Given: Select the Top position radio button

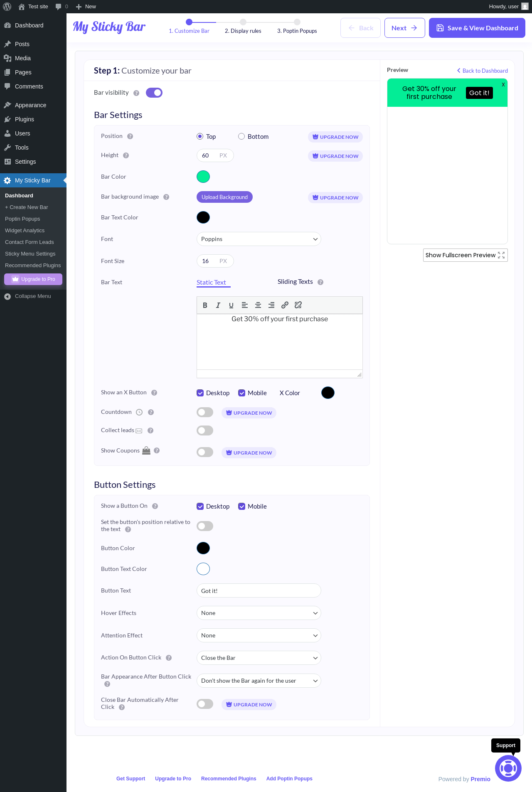Looking at the screenshot, I should pyautogui.click(x=200, y=136).
